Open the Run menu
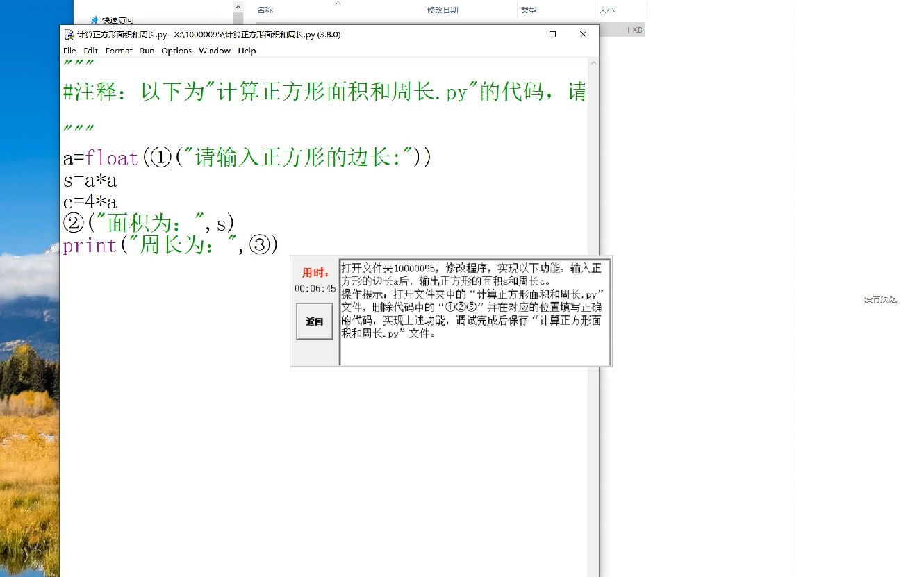The width and height of the screenshot is (924, 577). 147,51
